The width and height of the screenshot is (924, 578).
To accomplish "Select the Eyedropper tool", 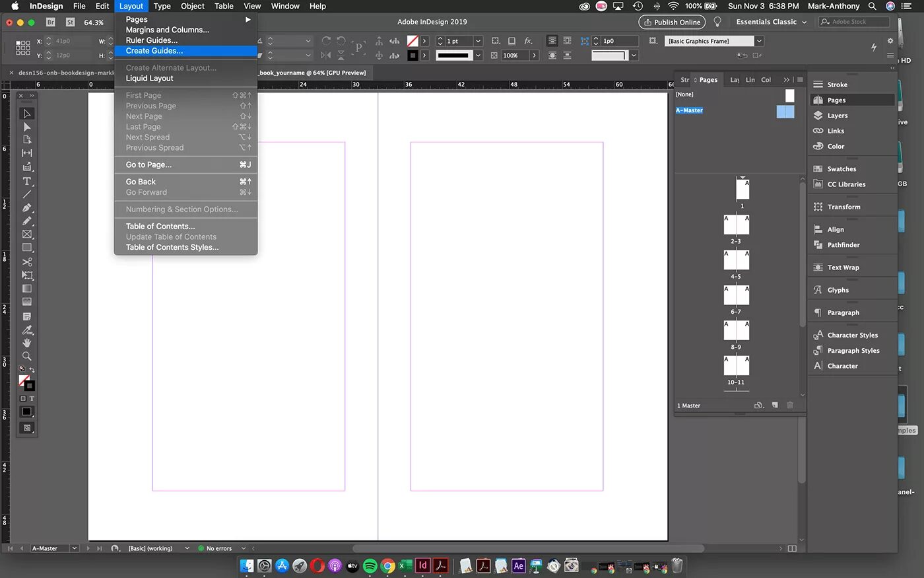I will point(27,330).
